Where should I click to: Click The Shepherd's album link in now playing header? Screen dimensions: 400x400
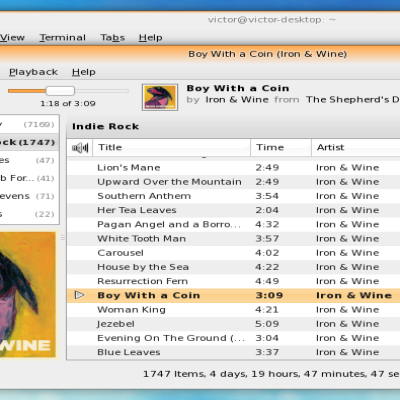[353, 100]
